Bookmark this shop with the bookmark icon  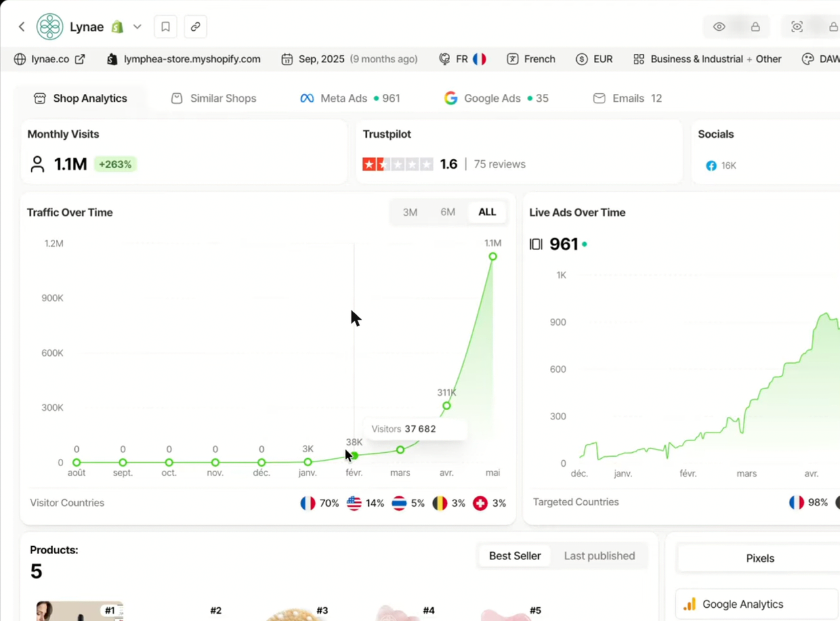tap(165, 27)
